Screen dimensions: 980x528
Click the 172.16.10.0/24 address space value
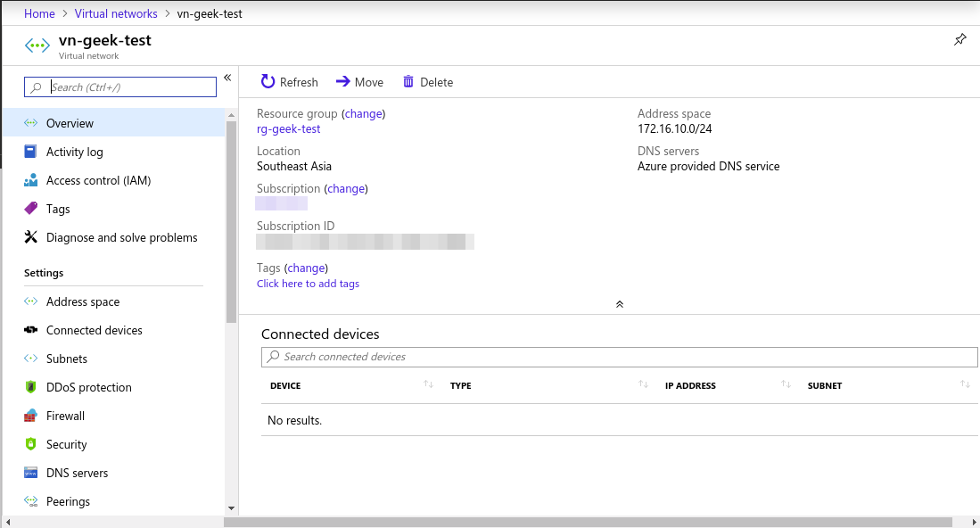click(x=674, y=128)
